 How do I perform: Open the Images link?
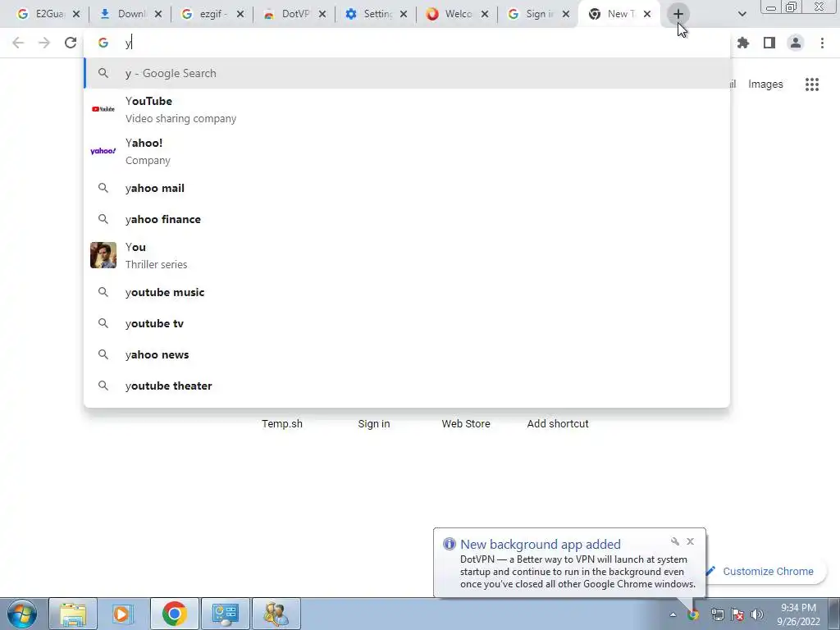(x=765, y=84)
